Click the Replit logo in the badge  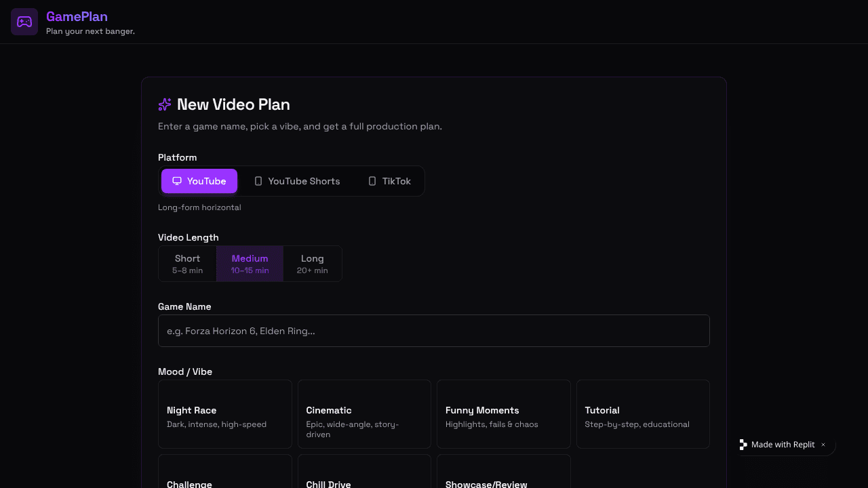pyautogui.click(x=743, y=445)
